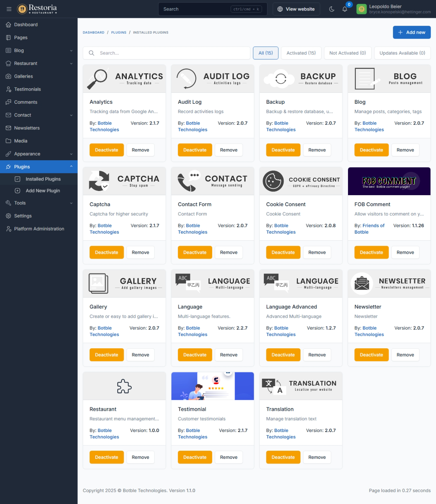Screen dimensions: 436x504
Task: Expand the Tools sidebar menu
Action: coord(71,203)
